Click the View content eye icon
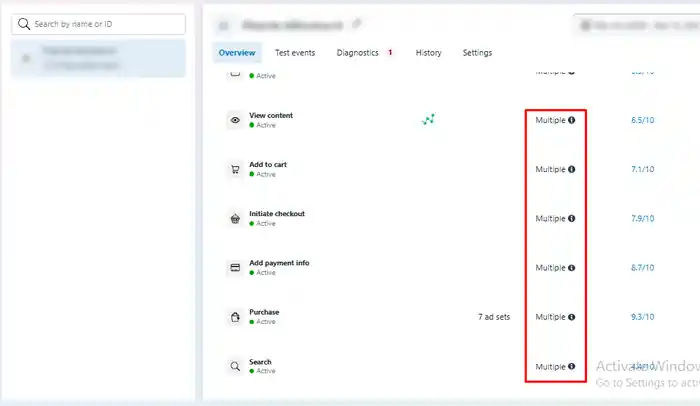The width and height of the screenshot is (700, 406). click(x=235, y=120)
